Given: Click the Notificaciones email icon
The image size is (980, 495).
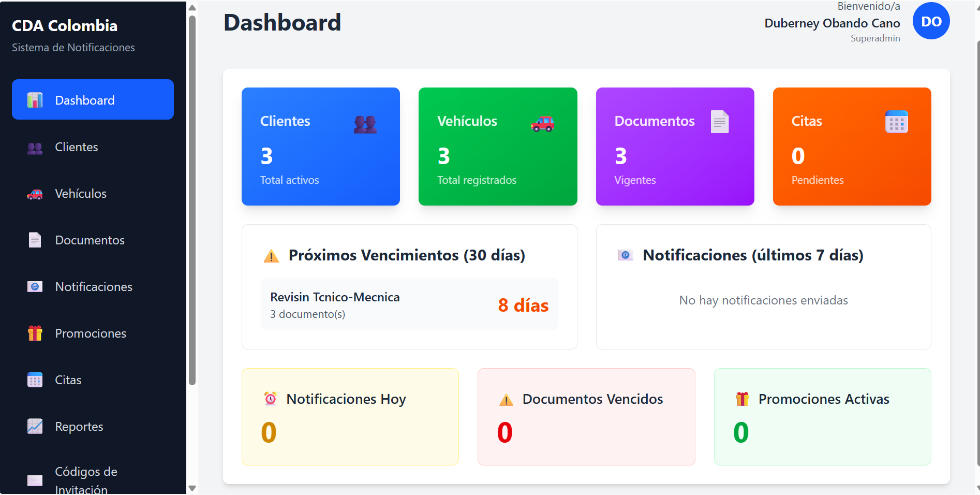Looking at the screenshot, I should pyautogui.click(x=34, y=286).
